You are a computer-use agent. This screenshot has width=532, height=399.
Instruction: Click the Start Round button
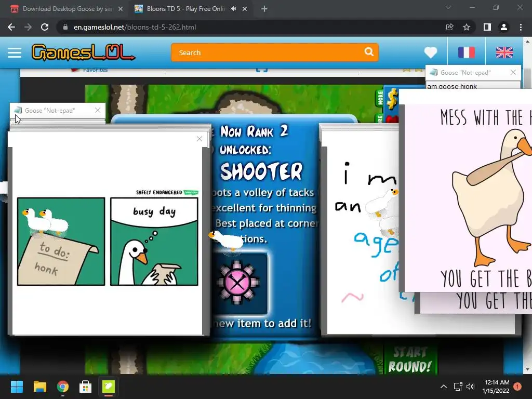coord(410,360)
